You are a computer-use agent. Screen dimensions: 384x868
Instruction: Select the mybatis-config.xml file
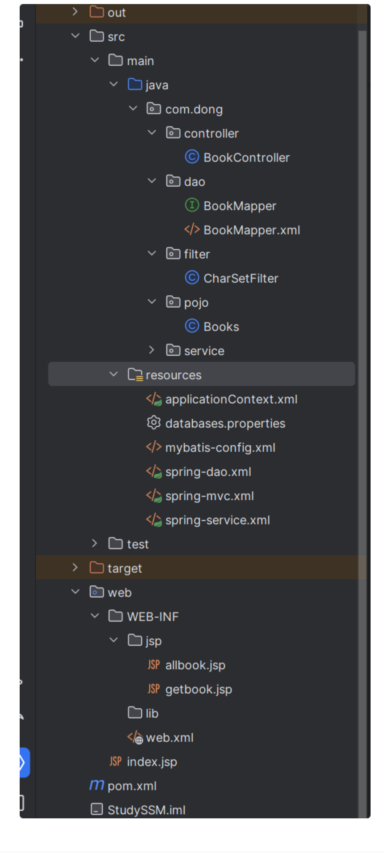(x=220, y=447)
